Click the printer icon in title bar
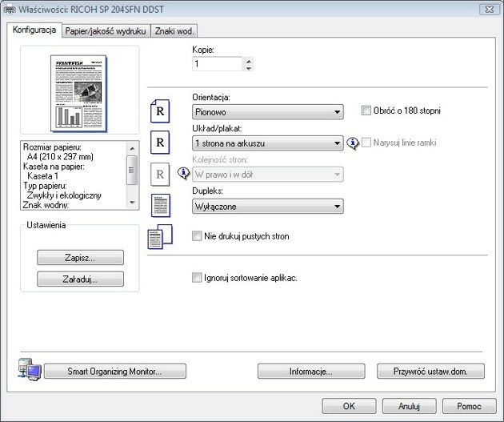Viewport: 504px width, 422px height. (x=10, y=10)
